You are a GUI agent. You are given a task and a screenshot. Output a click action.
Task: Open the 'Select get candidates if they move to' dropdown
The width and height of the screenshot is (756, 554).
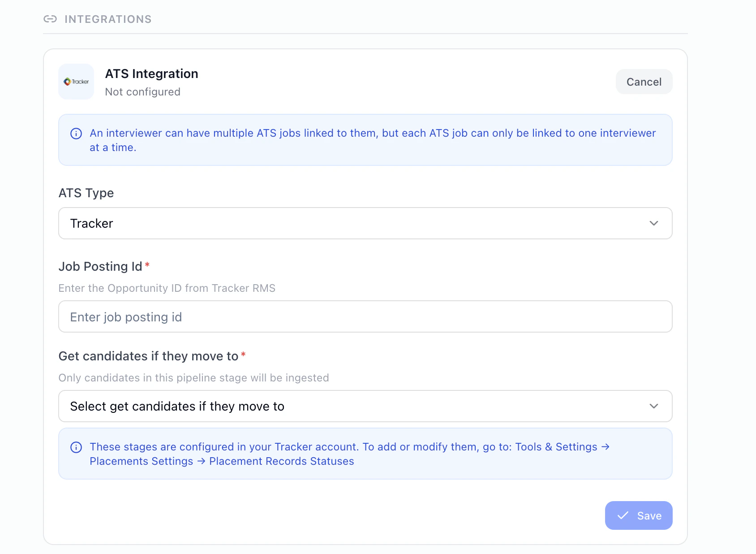click(x=365, y=406)
